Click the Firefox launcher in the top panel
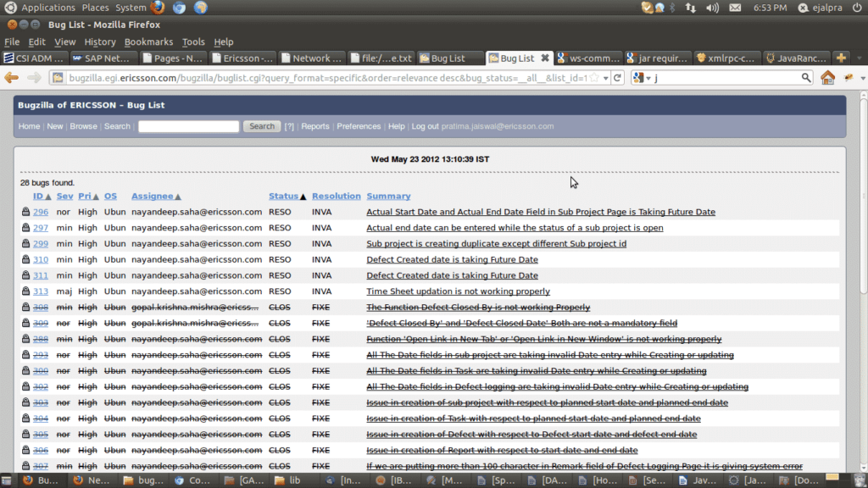 [x=158, y=7]
